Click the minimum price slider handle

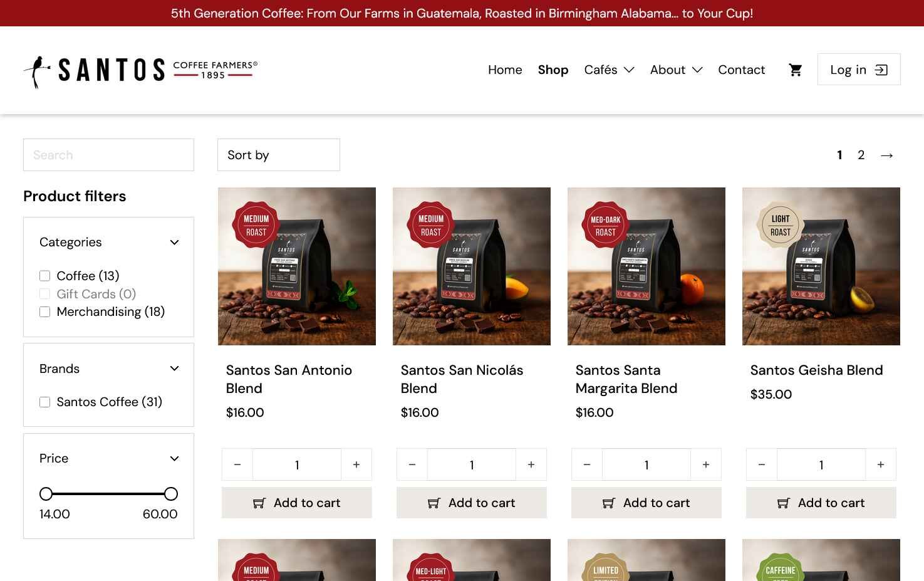click(46, 494)
